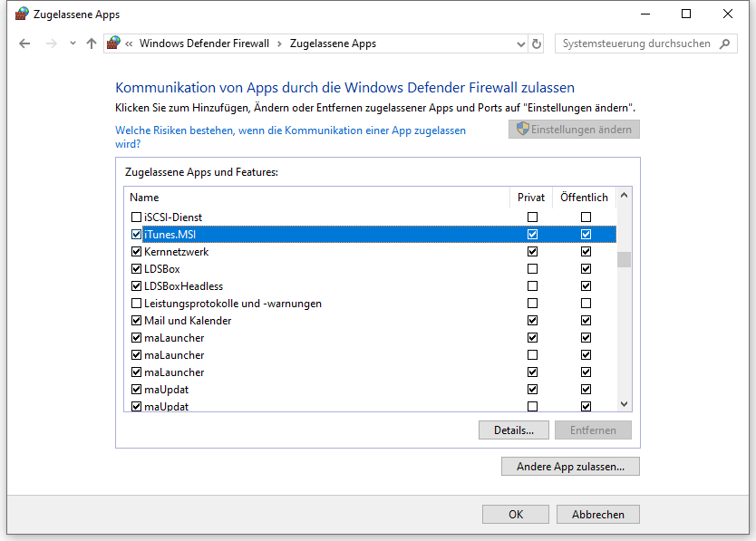756x541 pixels.
Task: Click the search magnifier icon
Action: [724, 43]
